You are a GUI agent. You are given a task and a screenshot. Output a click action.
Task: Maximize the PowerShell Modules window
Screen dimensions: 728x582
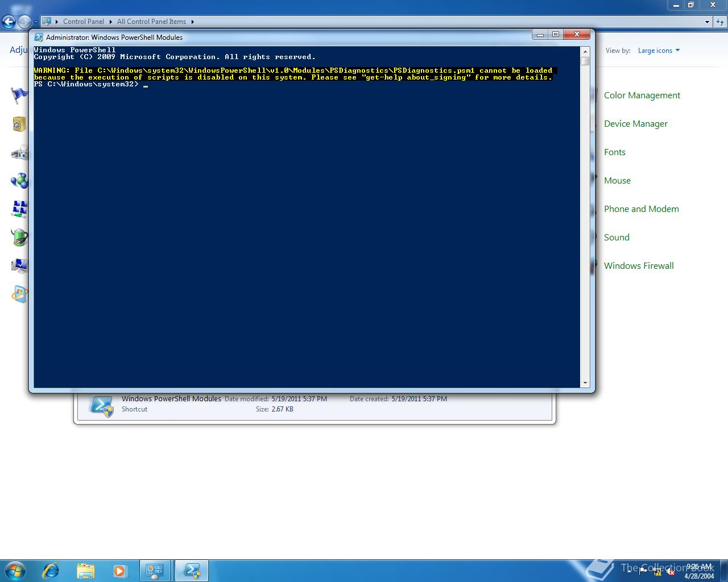[x=556, y=35]
